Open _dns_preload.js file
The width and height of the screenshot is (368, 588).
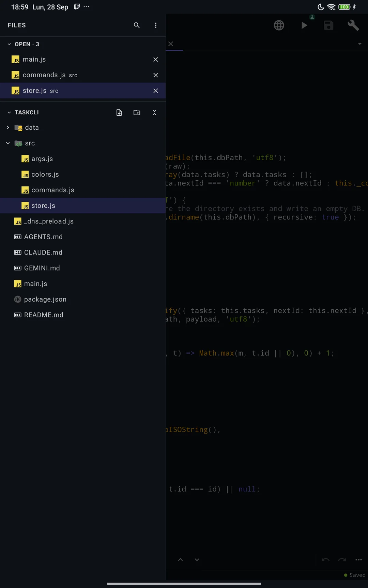83,222
